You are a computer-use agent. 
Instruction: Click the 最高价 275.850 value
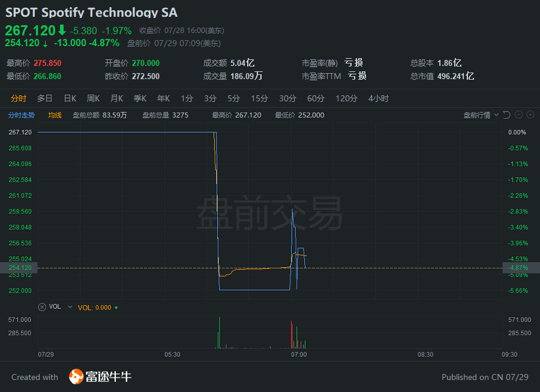(47, 63)
